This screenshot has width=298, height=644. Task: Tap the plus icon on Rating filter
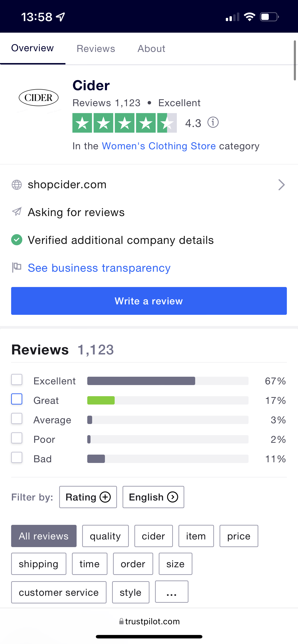click(x=105, y=497)
